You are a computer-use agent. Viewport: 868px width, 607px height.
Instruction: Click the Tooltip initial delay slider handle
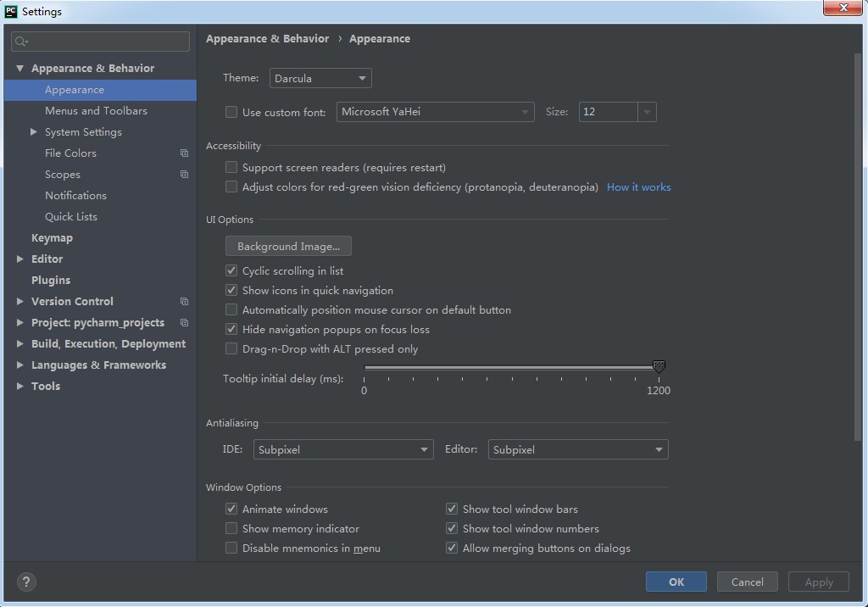point(659,366)
